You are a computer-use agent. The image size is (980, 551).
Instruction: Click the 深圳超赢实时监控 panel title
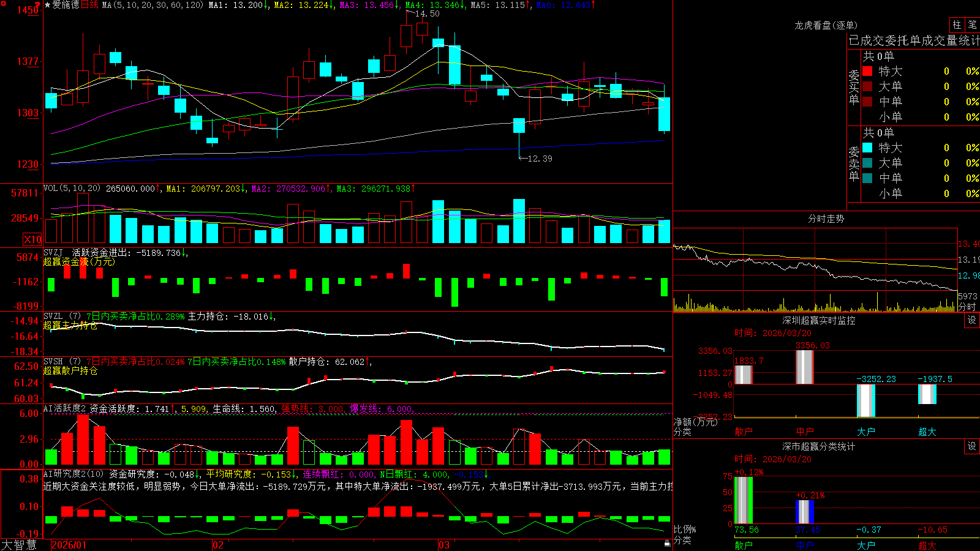pyautogui.click(x=818, y=320)
